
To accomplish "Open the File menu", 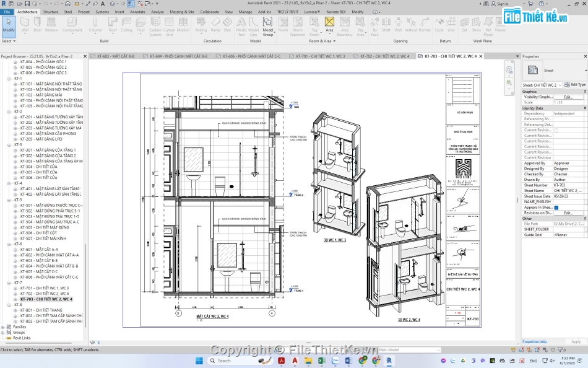I will tap(7, 12).
